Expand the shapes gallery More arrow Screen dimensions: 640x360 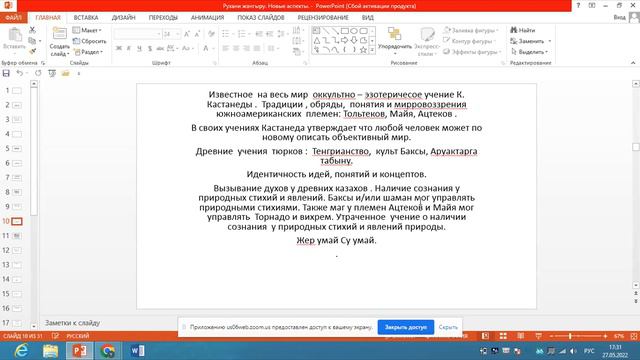[372, 50]
